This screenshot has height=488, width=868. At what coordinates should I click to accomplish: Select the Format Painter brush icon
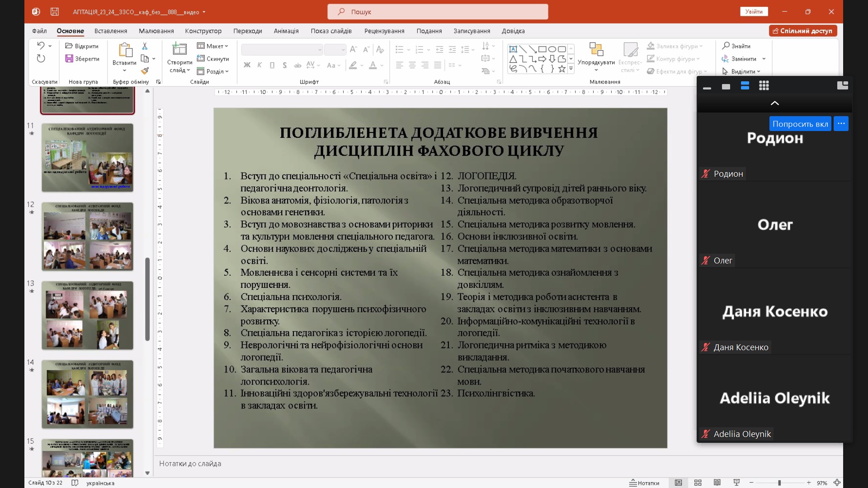pyautogui.click(x=145, y=71)
